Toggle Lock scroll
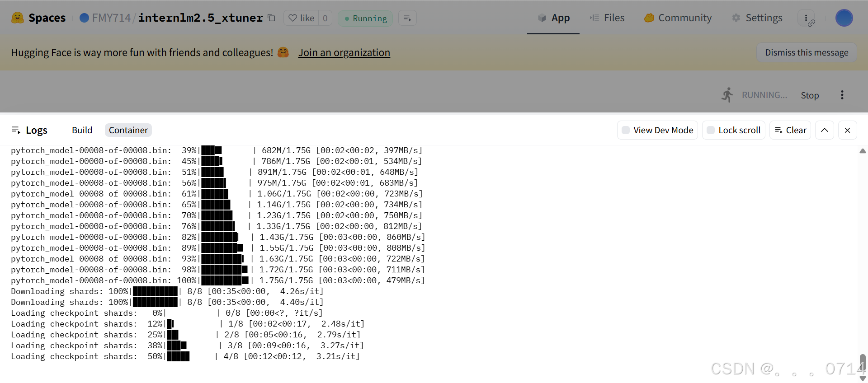This screenshot has height=383, width=868. coord(734,130)
